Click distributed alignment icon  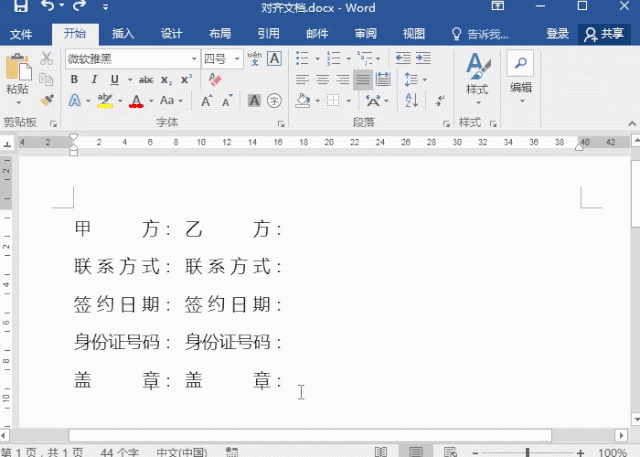[383, 79]
